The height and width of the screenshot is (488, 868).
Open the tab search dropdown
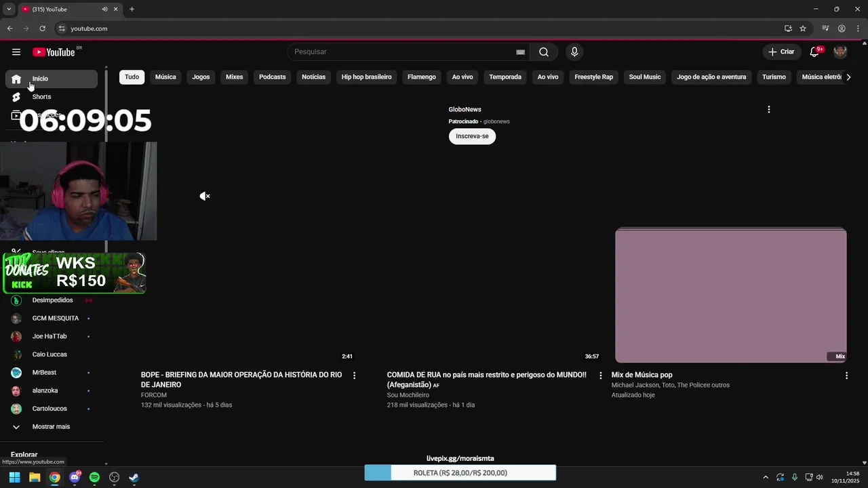pos(9,9)
